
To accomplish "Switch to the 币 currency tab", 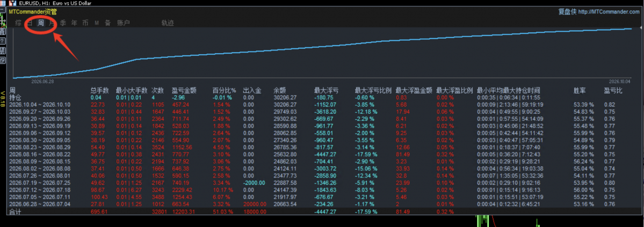I will click(85, 23).
